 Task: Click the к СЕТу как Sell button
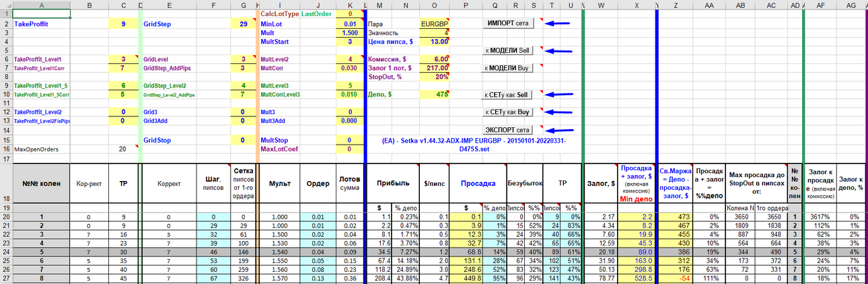tap(508, 95)
